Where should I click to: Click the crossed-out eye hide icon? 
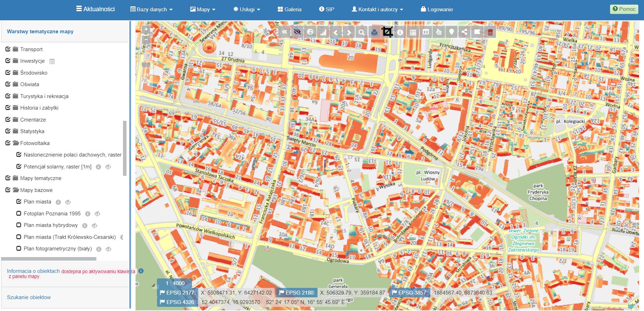297,32
